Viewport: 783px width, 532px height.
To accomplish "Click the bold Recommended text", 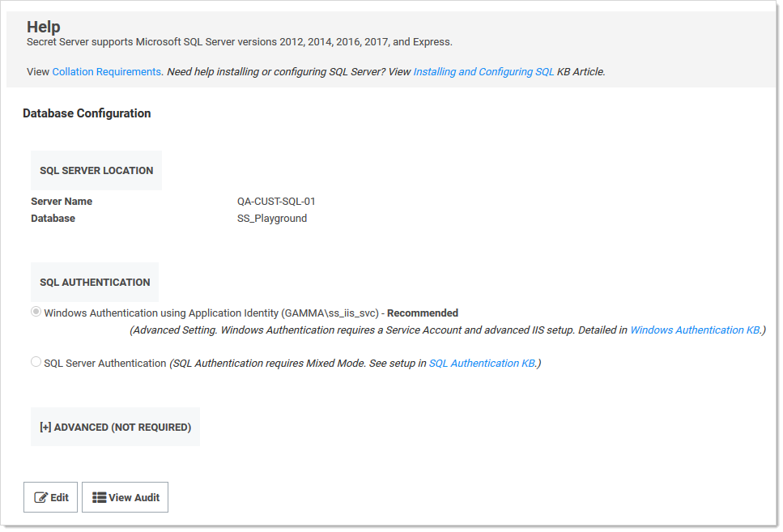I will pos(423,313).
